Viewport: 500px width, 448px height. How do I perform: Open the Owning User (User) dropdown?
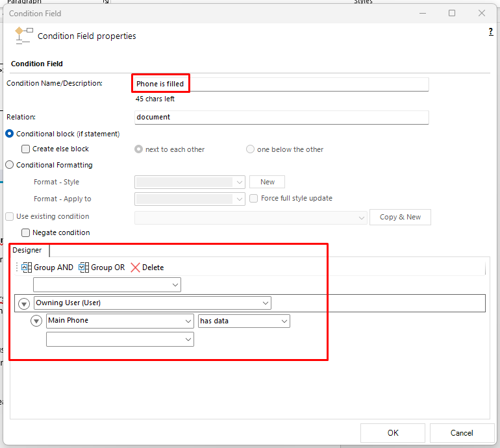click(153, 303)
